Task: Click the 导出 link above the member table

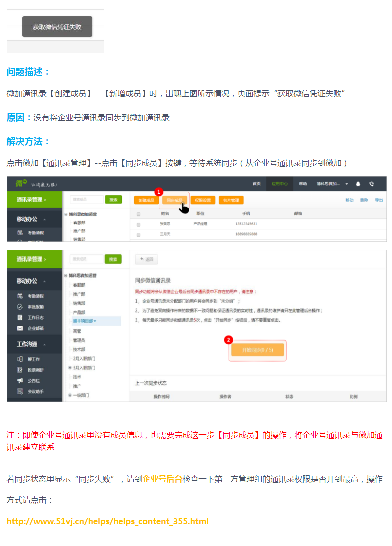Action: click(379, 200)
